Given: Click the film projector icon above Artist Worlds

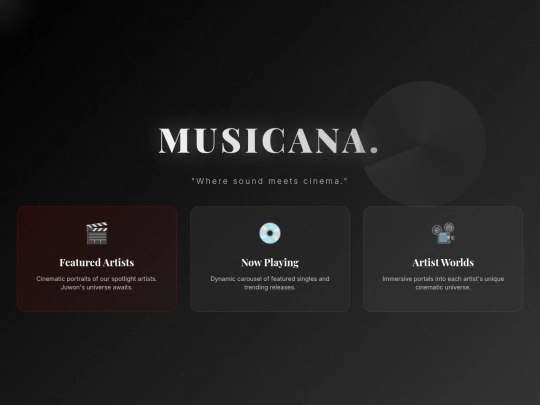Looking at the screenshot, I should [443, 233].
